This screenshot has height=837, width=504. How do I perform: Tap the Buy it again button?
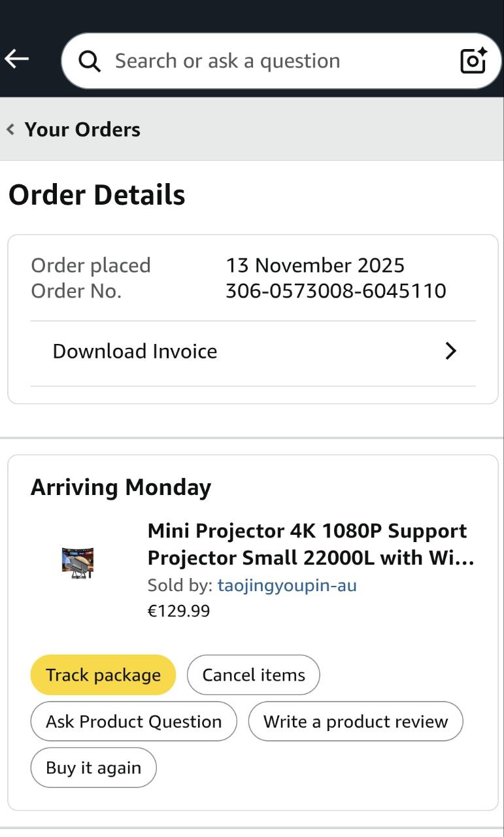coord(93,768)
